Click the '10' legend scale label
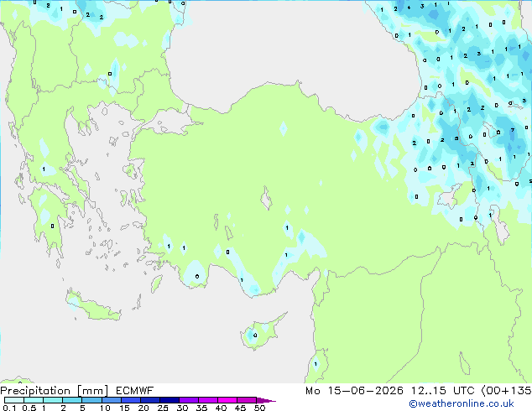The width and height of the screenshot is (532, 411). [105, 408]
